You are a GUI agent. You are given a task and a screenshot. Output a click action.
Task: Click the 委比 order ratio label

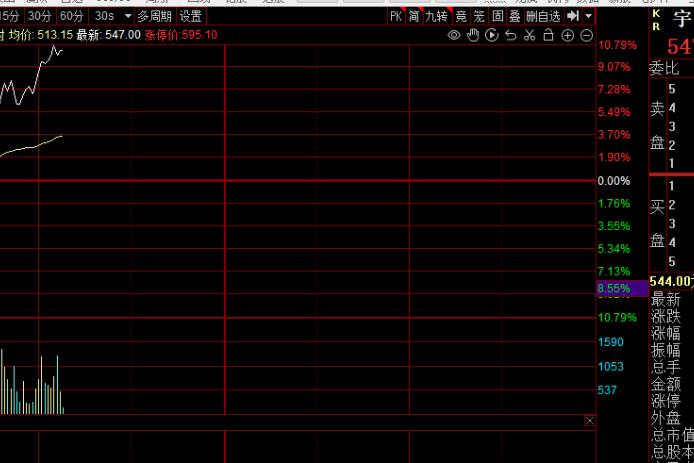[664, 68]
